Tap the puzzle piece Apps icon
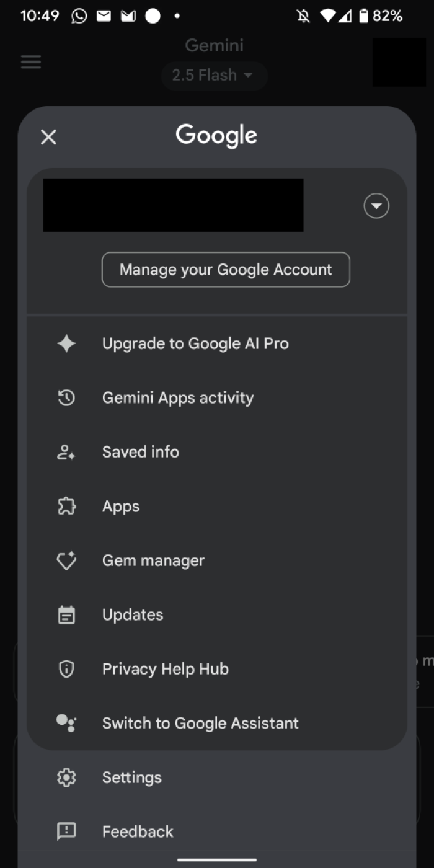 tap(66, 507)
